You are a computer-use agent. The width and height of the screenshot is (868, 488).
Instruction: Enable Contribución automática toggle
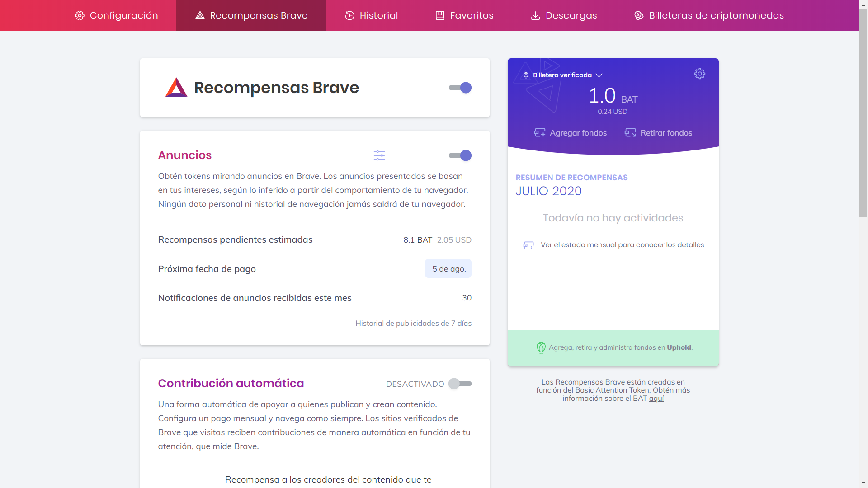pos(460,384)
